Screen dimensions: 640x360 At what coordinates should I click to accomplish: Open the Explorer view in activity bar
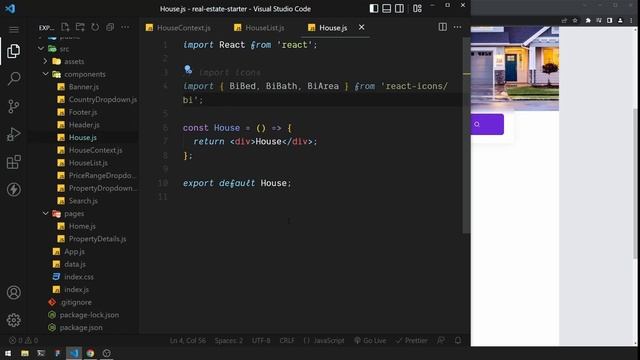[x=13, y=51]
